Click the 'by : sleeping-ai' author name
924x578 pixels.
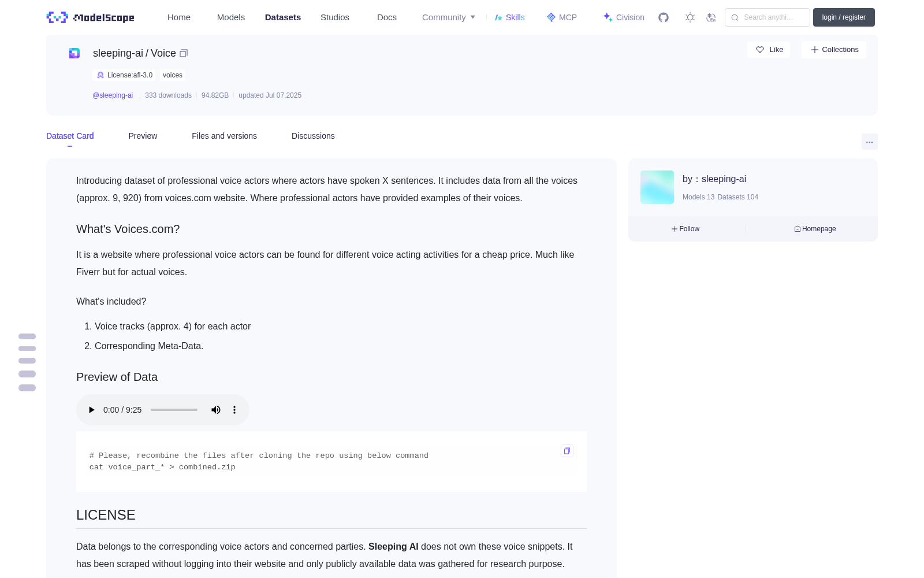point(714,179)
